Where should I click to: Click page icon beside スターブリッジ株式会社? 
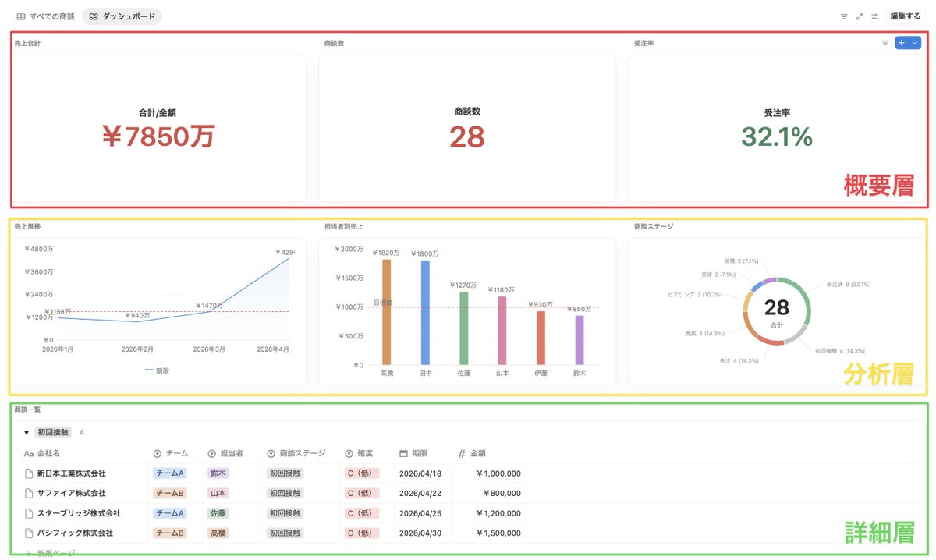tap(29, 514)
